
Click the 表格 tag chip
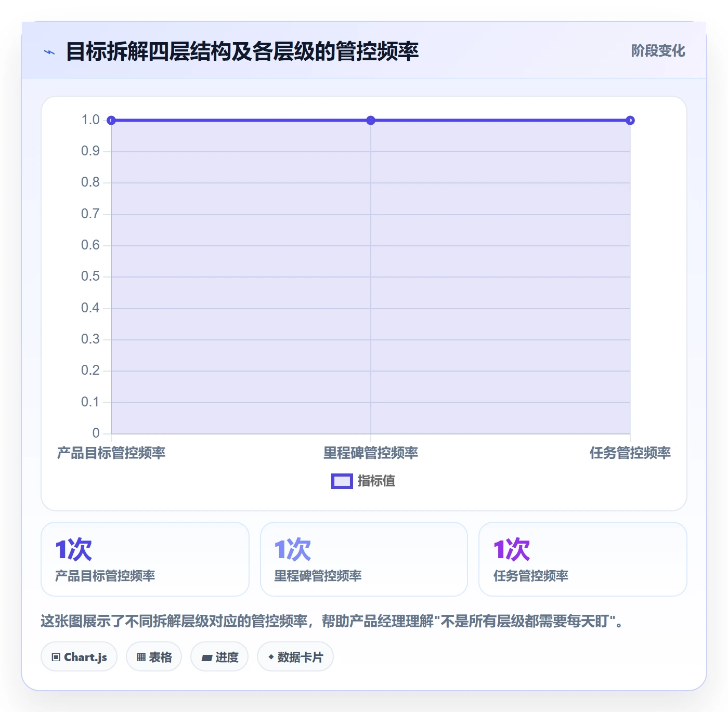154,657
